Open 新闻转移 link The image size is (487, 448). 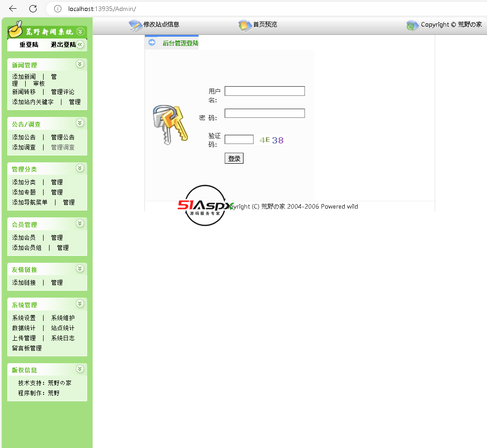(24, 92)
